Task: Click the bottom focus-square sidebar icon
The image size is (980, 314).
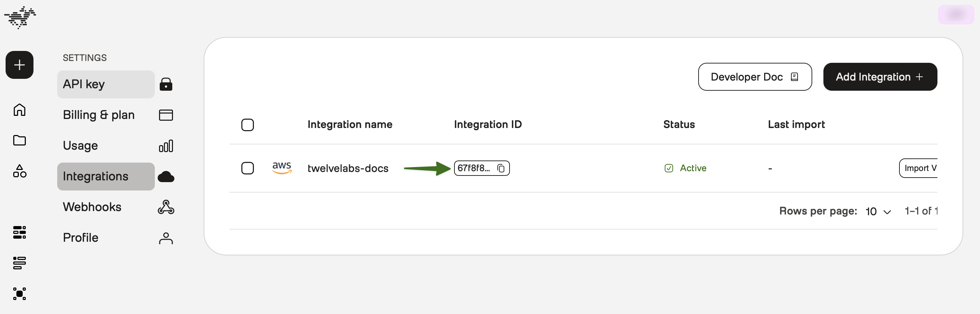Action: coord(20,294)
